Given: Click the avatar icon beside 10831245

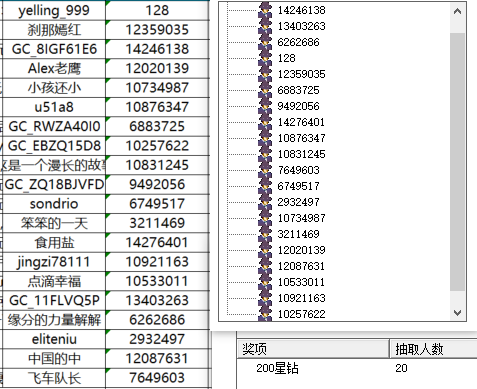Looking at the screenshot, I should pos(265,154).
